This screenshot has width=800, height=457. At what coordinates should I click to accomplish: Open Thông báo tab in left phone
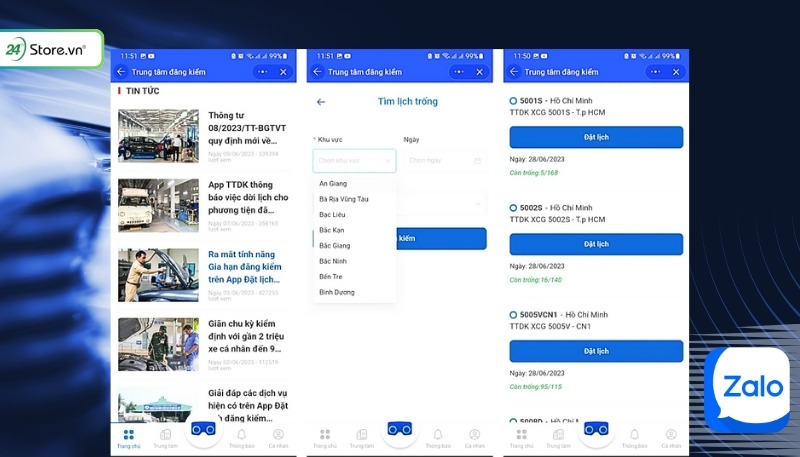[x=241, y=439]
